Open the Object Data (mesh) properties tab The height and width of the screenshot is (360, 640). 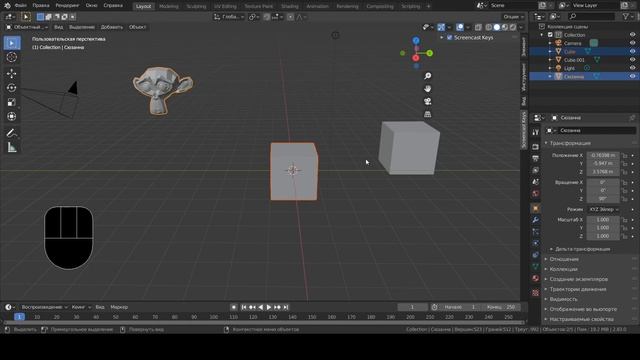pos(536,267)
